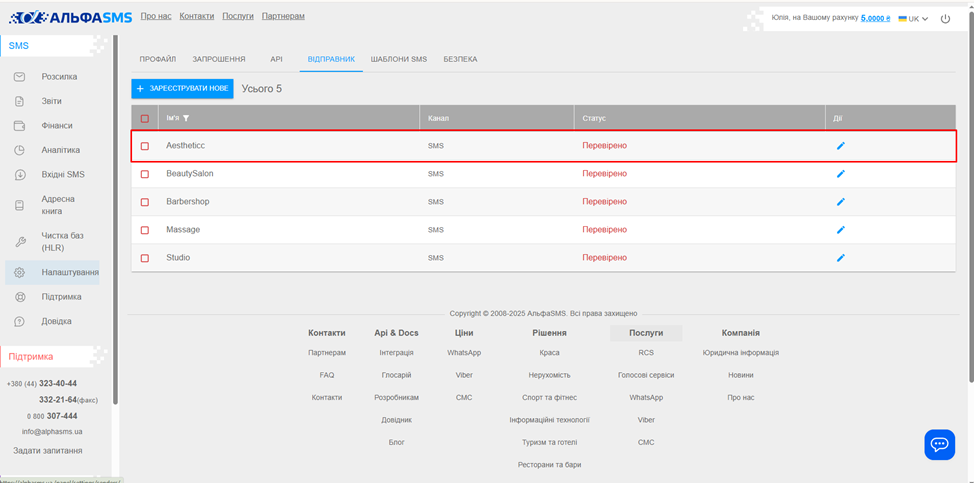Toggle the select-all checkbox in table header

[x=145, y=118]
